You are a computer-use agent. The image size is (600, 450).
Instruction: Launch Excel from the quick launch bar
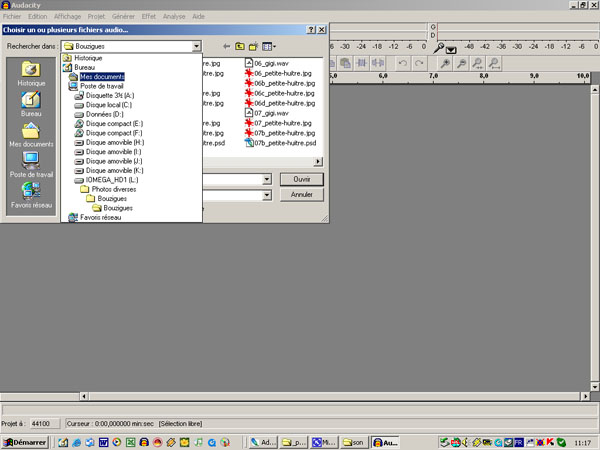point(130,442)
